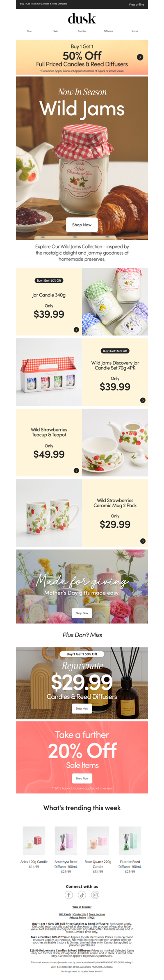
Task: Click the arrow on 50% Off banner
Action: point(140,57)
